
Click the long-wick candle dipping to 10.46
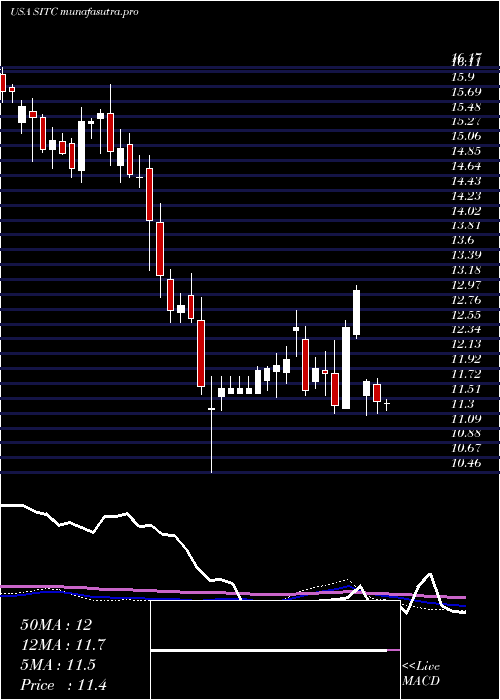pos(212,424)
